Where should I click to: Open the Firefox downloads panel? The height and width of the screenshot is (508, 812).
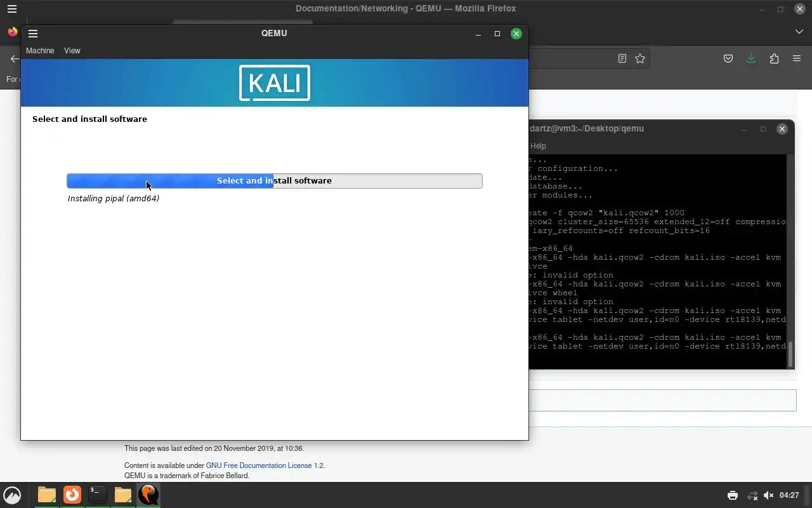tap(751, 58)
